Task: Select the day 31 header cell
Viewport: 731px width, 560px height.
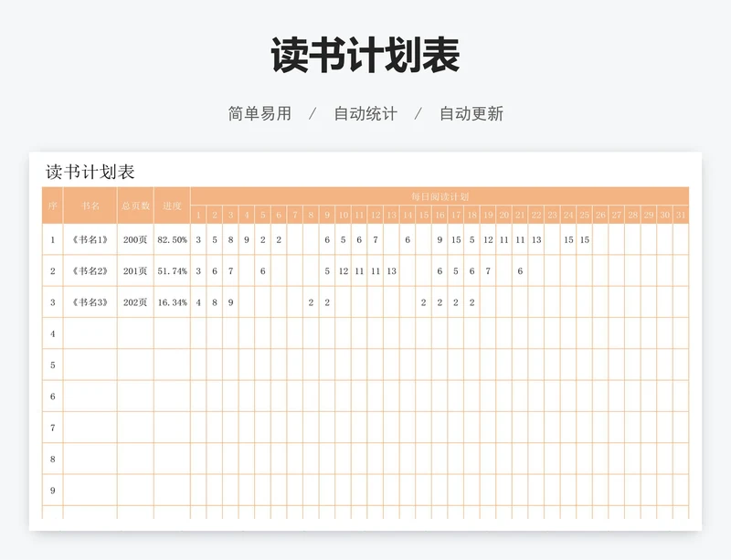Action: pyautogui.click(x=680, y=216)
